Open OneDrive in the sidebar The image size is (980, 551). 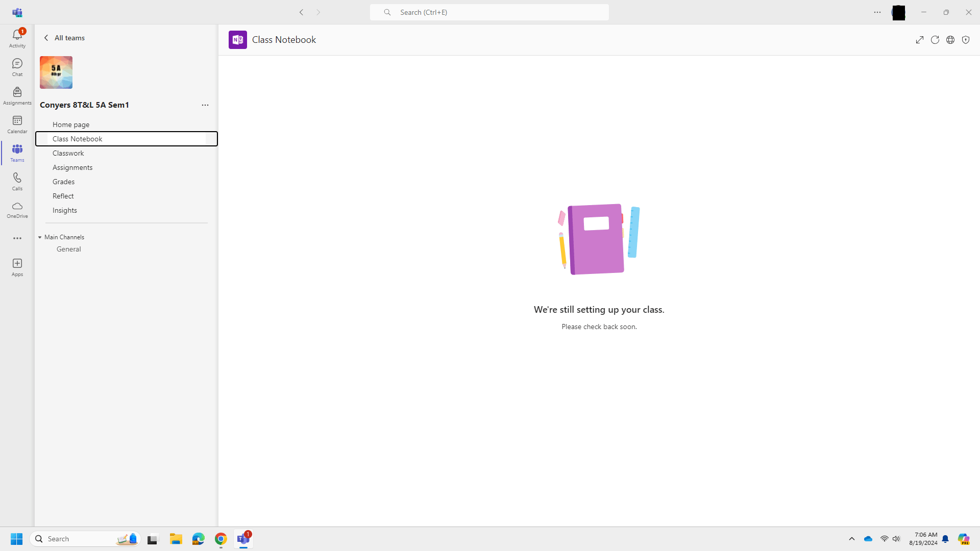(17, 209)
